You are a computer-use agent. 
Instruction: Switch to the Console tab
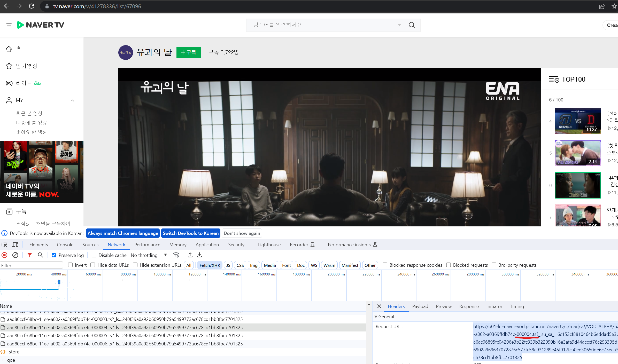[x=65, y=244]
